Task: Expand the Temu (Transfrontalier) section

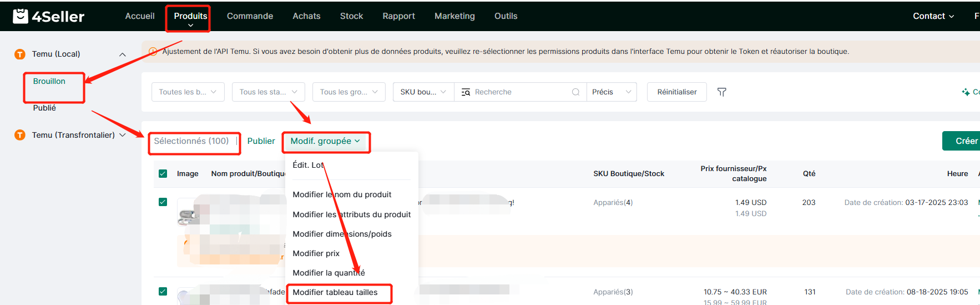Action: pos(123,135)
